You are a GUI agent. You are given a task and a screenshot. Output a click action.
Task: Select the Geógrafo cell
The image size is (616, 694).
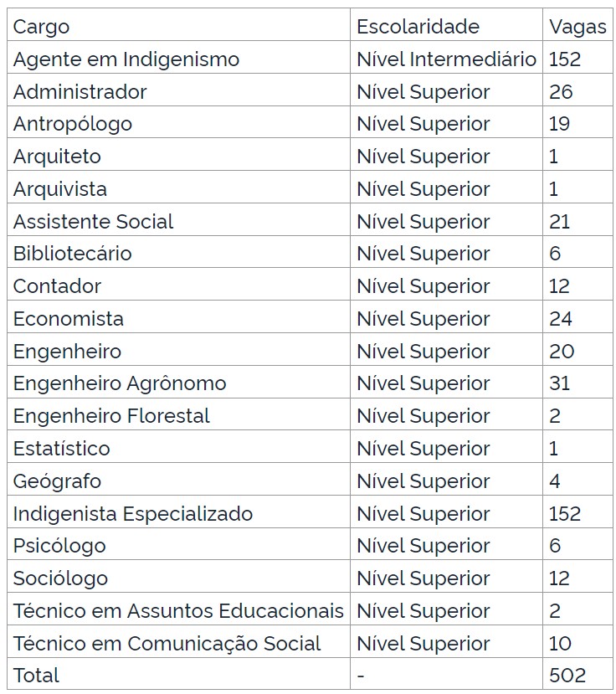57,481
